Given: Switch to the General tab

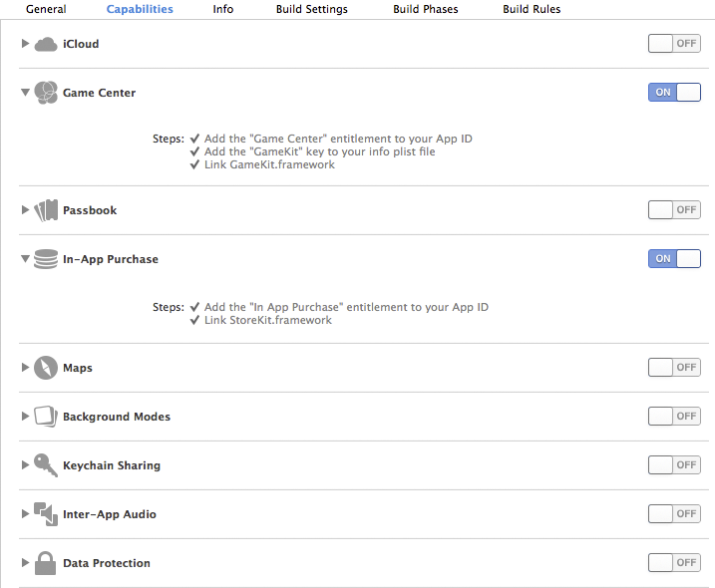Looking at the screenshot, I should click(46, 9).
